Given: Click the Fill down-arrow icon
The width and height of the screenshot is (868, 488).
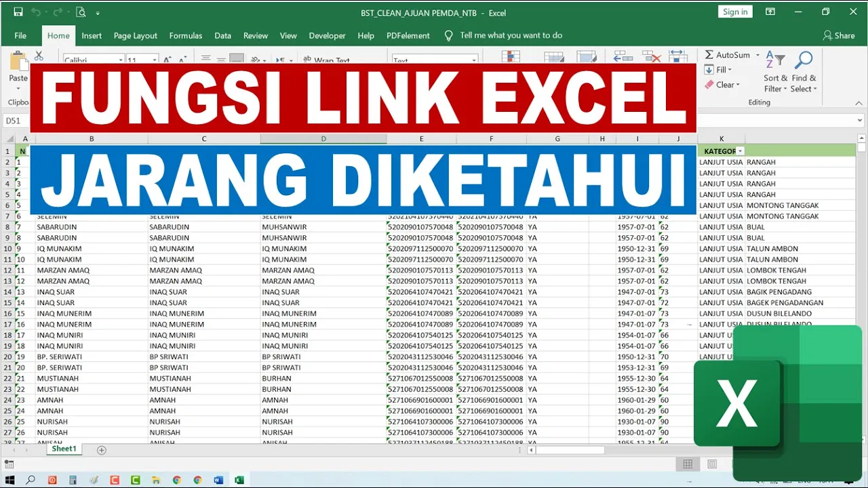Looking at the screenshot, I should click(x=709, y=70).
